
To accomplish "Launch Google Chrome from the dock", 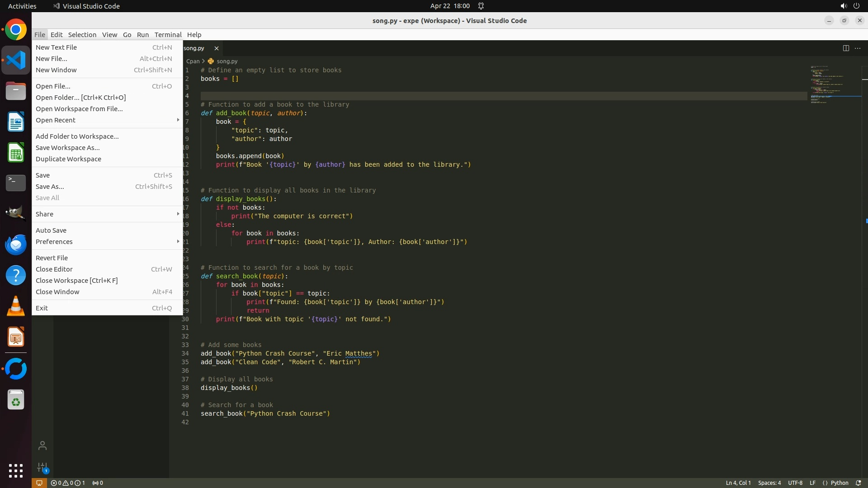I will (x=16, y=30).
